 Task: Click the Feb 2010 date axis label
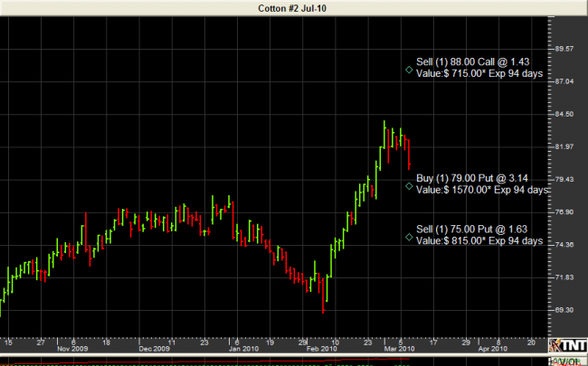pos(321,349)
